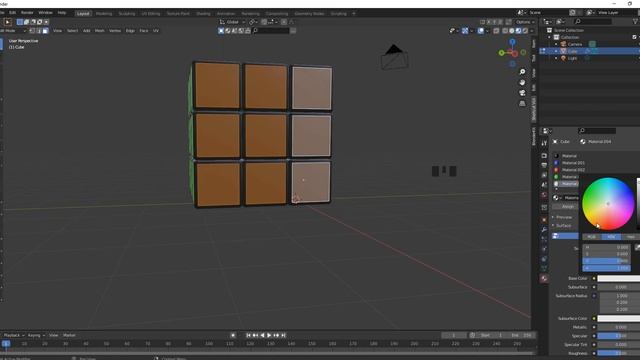Switch perspective/orthographic grid gizmo
Screen dimensions: 640x360
tap(522, 104)
